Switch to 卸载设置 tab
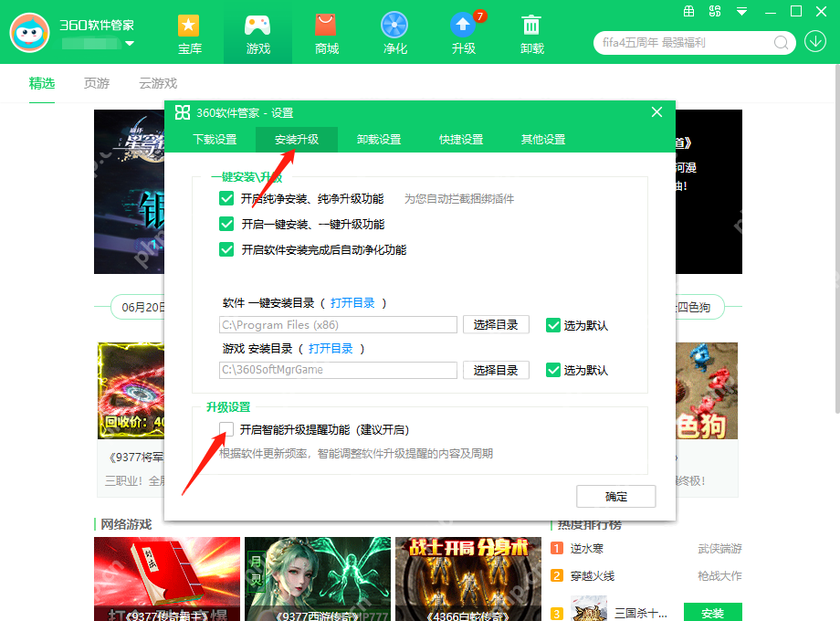840x621 pixels. (x=379, y=140)
